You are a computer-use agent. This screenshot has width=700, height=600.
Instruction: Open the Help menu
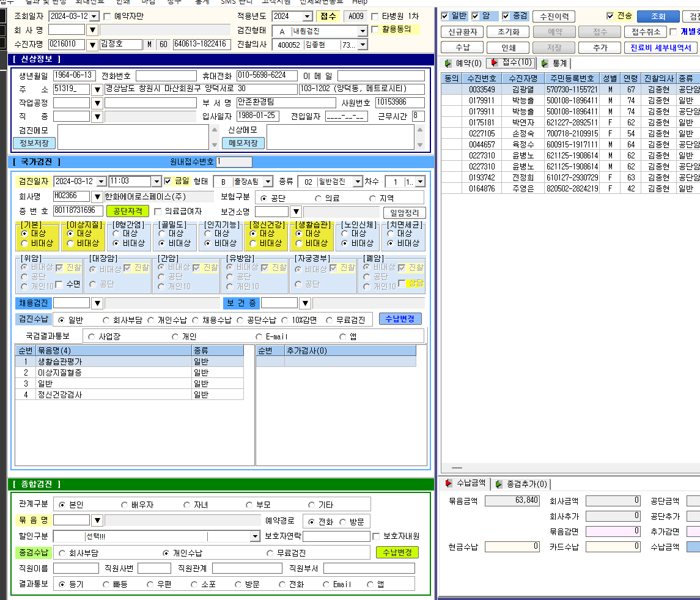[360, 2]
